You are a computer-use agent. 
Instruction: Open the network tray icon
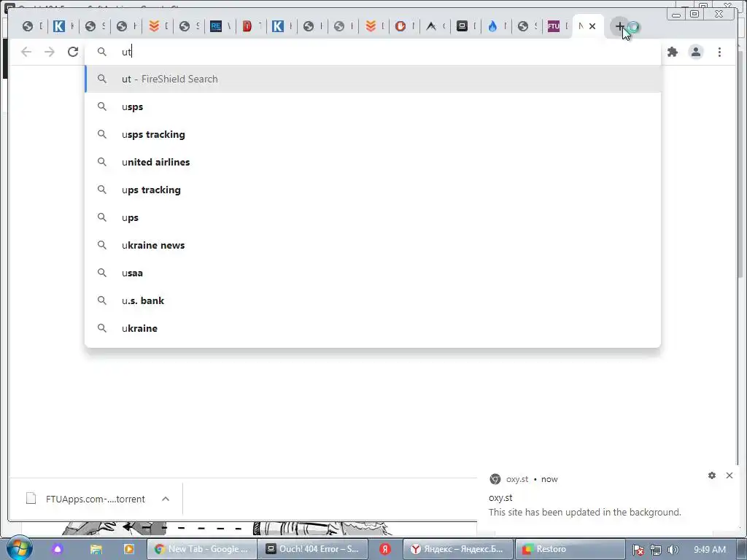[x=656, y=550]
